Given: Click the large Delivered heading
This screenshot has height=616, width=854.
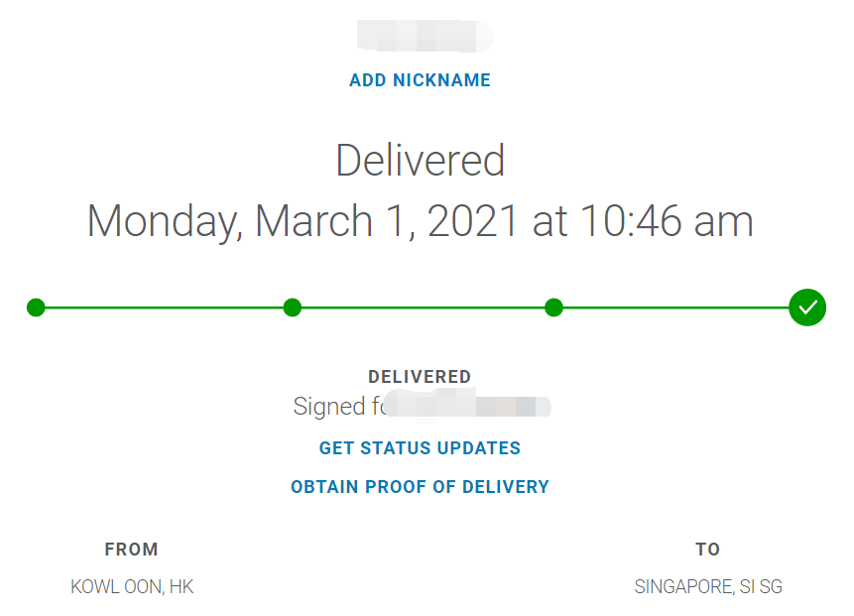Looking at the screenshot, I should pyautogui.click(x=420, y=160).
